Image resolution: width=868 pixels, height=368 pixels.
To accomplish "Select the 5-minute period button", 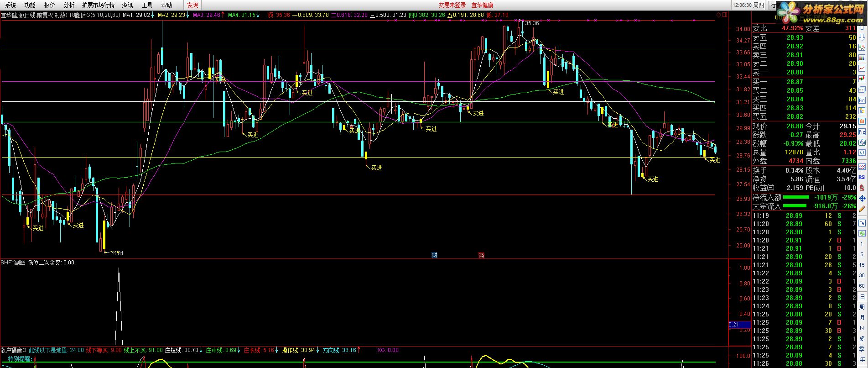I will coord(862,255).
